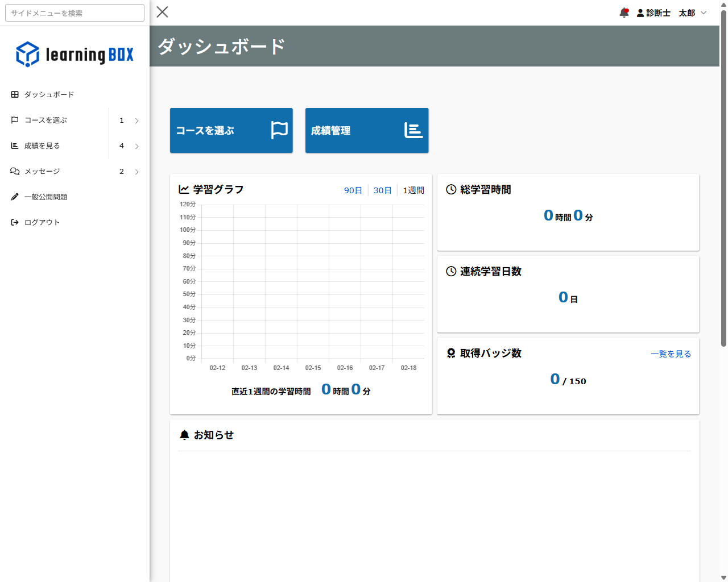
Task: Open the ダッシュボード sidebar icon
Action: 14,94
